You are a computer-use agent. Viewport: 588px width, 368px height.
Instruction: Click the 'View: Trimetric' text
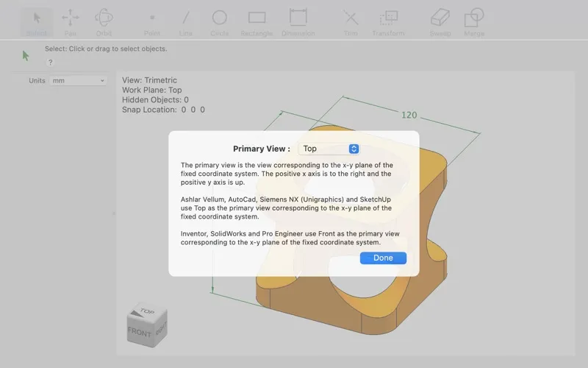pyautogui.click(x=149, y=80)
